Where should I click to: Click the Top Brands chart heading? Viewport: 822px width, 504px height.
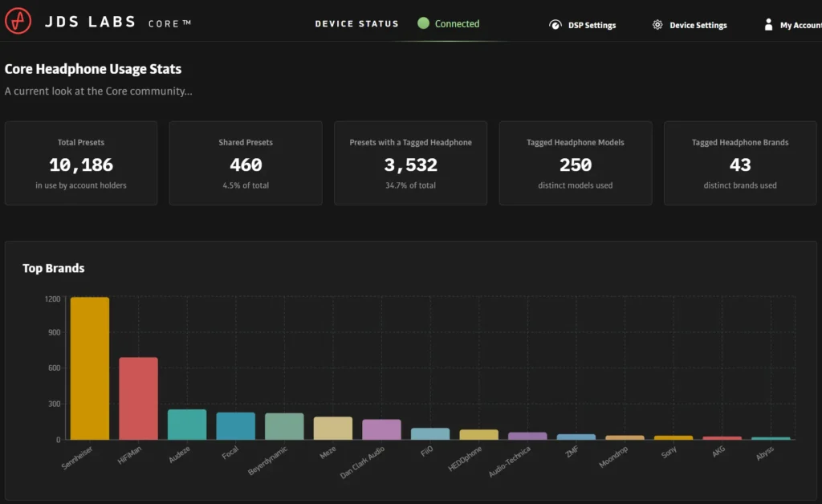pyautogui.click(x=54, y=268)
